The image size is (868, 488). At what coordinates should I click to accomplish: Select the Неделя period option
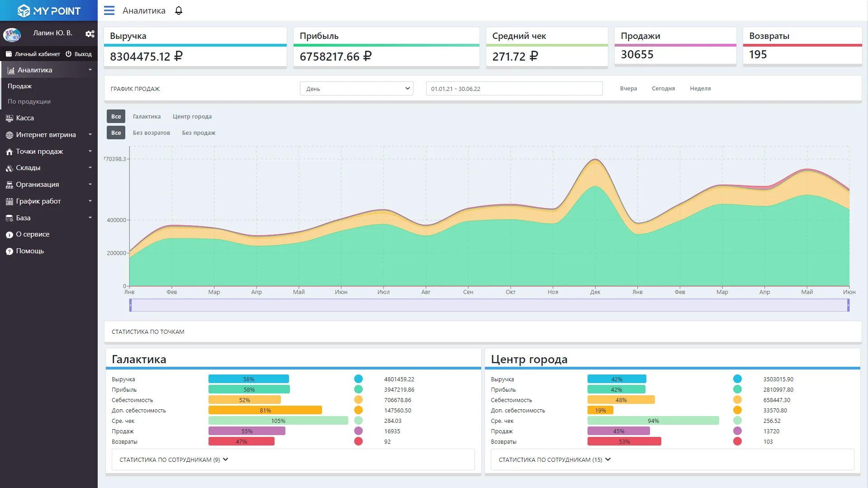[700, 89]
